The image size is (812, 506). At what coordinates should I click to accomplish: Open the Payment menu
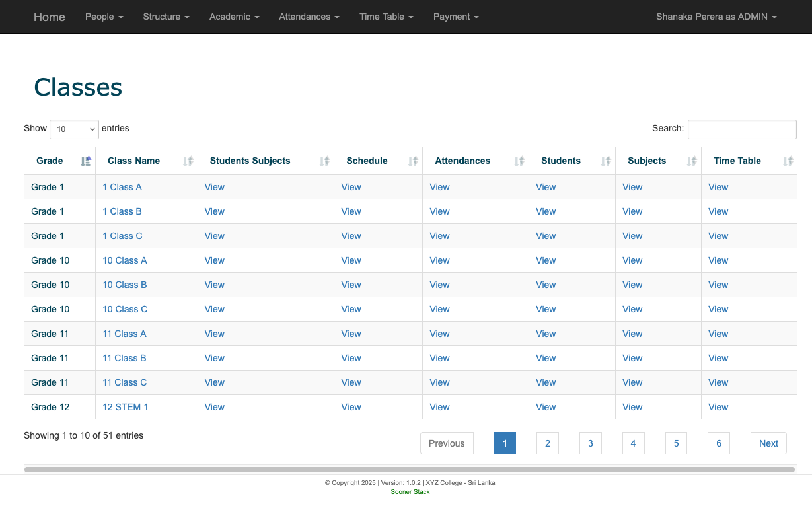tap(456, 17)
